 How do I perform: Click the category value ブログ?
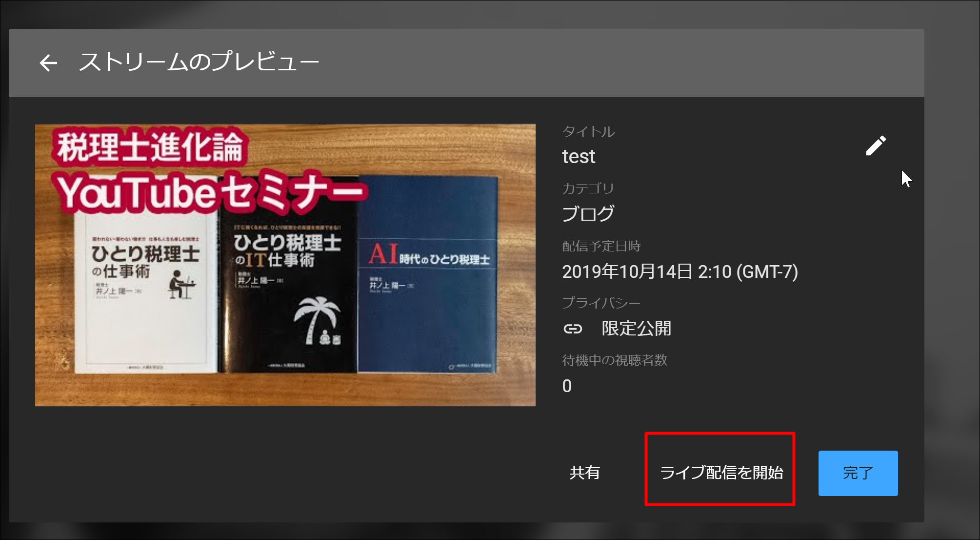coord(588,214)
